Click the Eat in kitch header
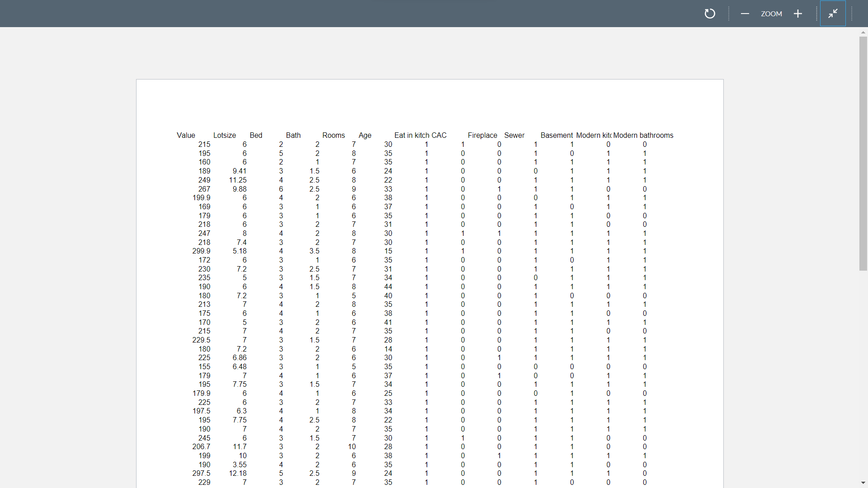Viewport: 868px width, 488px height. pos(412,135)
